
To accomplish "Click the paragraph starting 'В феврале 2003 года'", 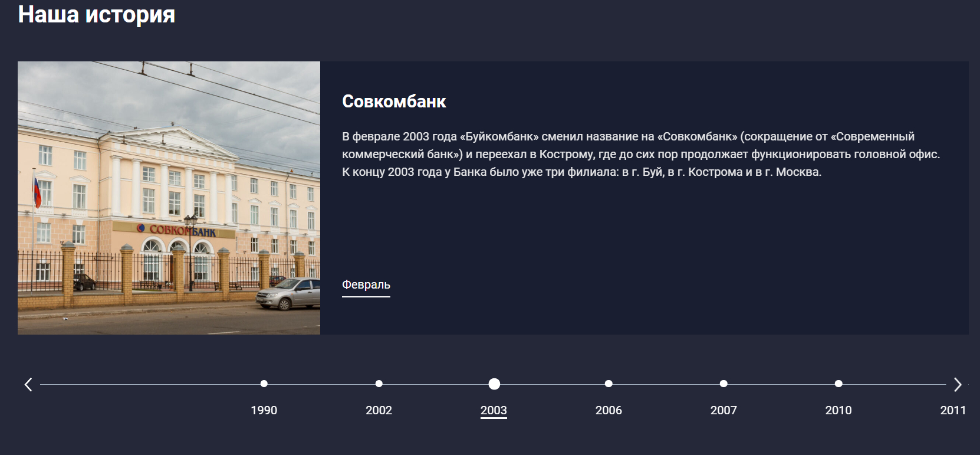I will (641, 154).
